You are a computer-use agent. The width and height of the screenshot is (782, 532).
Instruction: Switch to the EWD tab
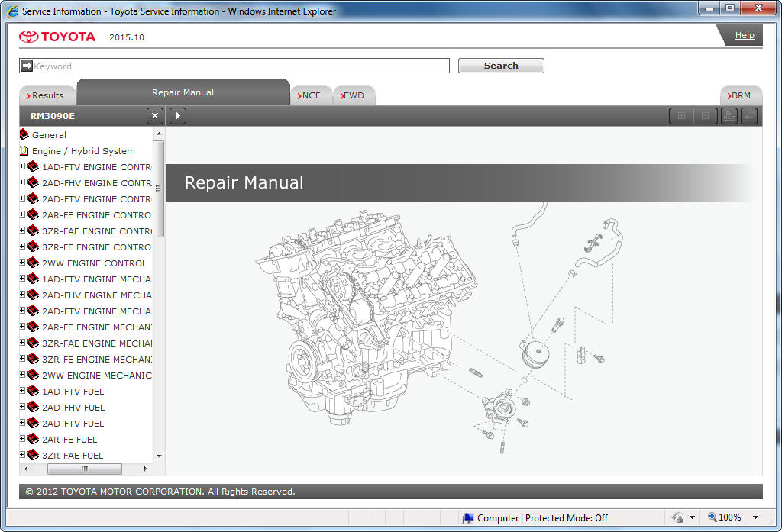tap(353, 95)
